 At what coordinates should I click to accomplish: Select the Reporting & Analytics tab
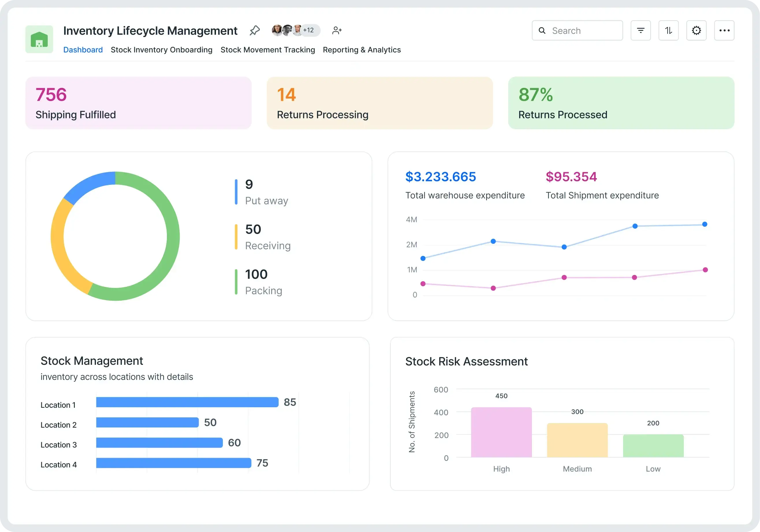coord(362,50)
